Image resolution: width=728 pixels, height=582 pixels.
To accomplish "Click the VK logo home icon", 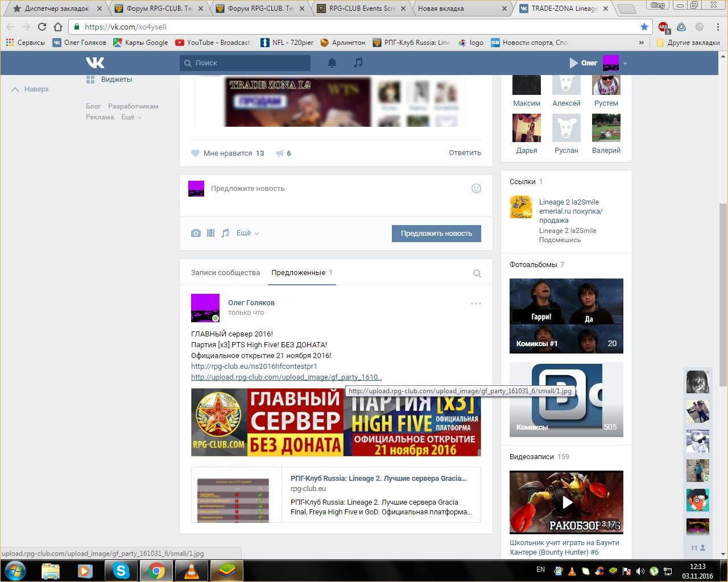I will 95,63.
